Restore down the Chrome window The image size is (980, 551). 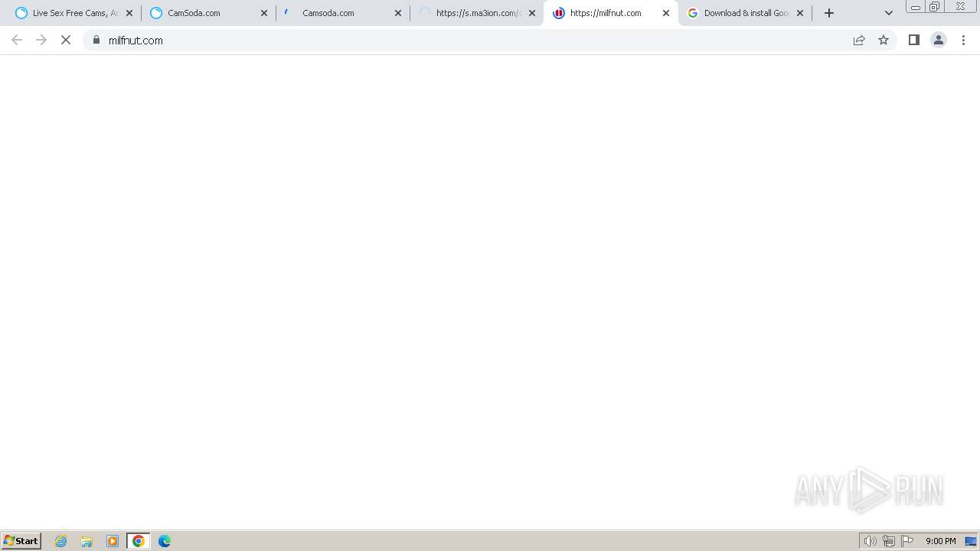935,7
